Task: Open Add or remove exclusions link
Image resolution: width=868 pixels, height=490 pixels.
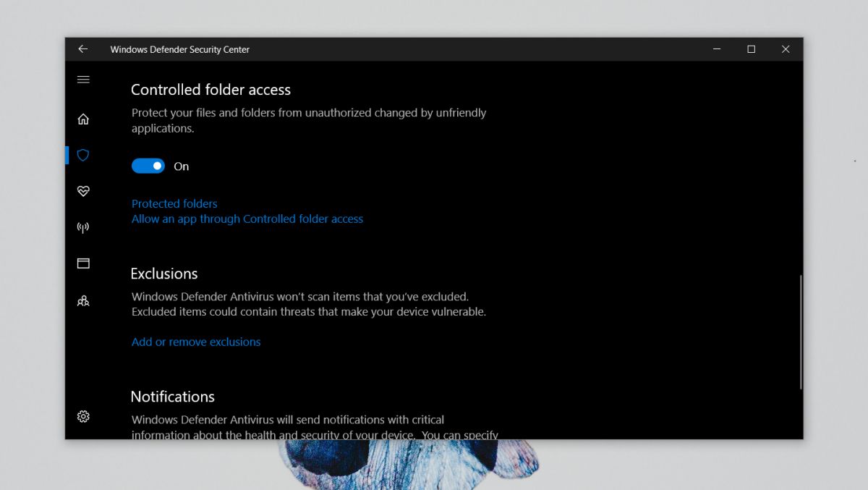Action: pos(196,342)
